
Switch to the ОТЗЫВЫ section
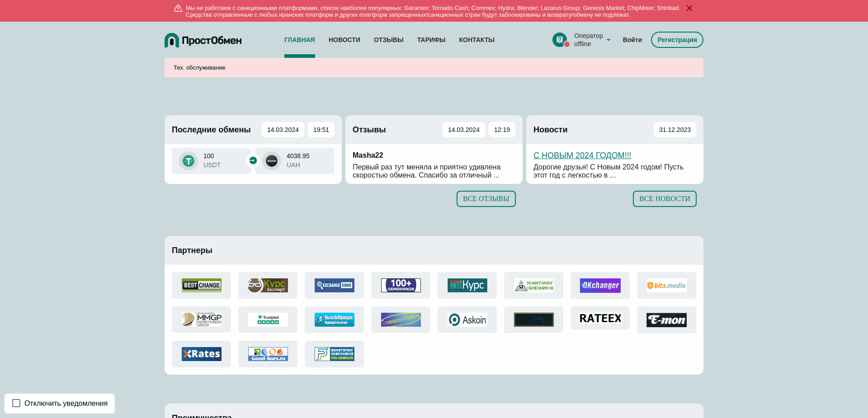click(388, 40)
